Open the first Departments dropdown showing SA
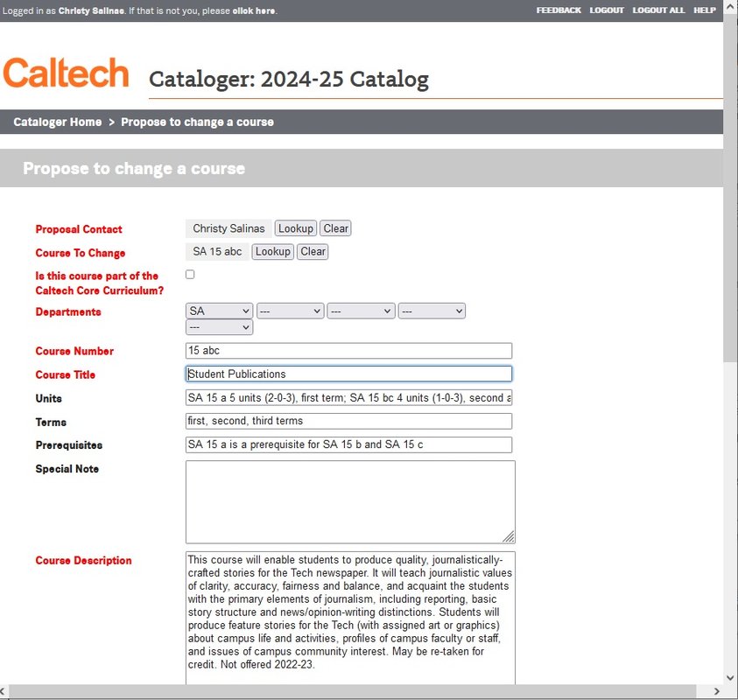 pyautogui.click(x=219, y=311)
